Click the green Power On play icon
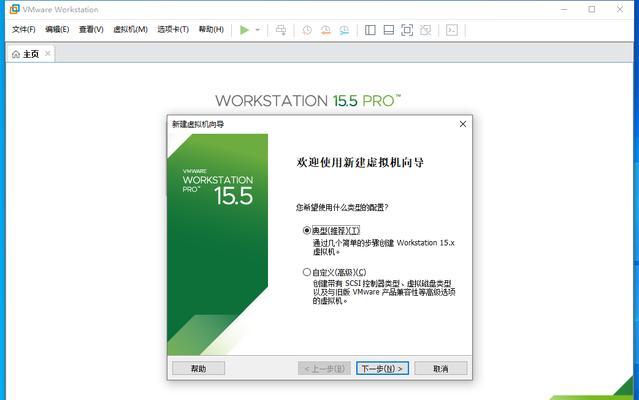Viewport: 639px width, 400px height. (x=244, y=30)
